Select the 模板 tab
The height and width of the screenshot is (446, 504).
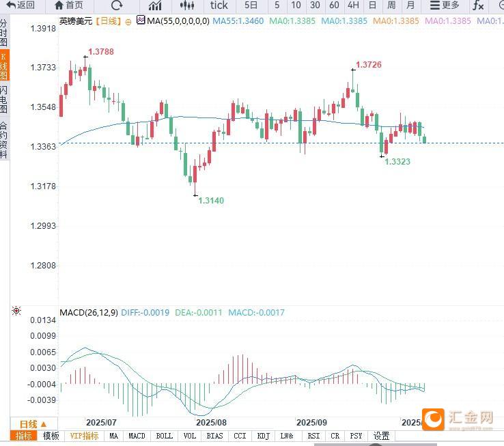click(51, 436)
